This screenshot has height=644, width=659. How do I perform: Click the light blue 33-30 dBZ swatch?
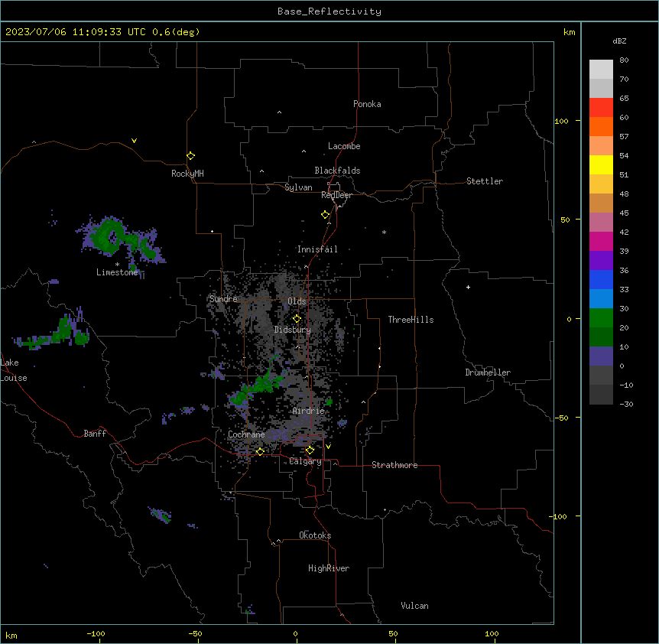tap(601, 298)
